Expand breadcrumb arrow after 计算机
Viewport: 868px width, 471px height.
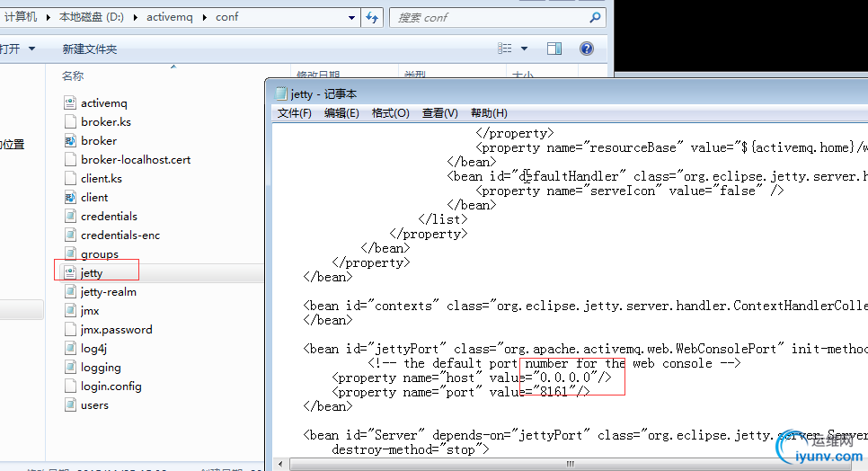[49, 17]
